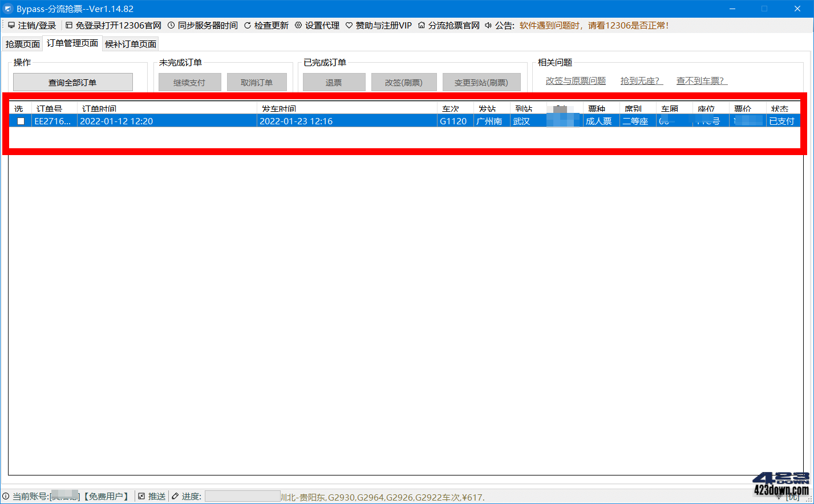This screenshot has height=504, width=814.
Task: Check the checkbox for order EE2716
Action: coord(21,120)
